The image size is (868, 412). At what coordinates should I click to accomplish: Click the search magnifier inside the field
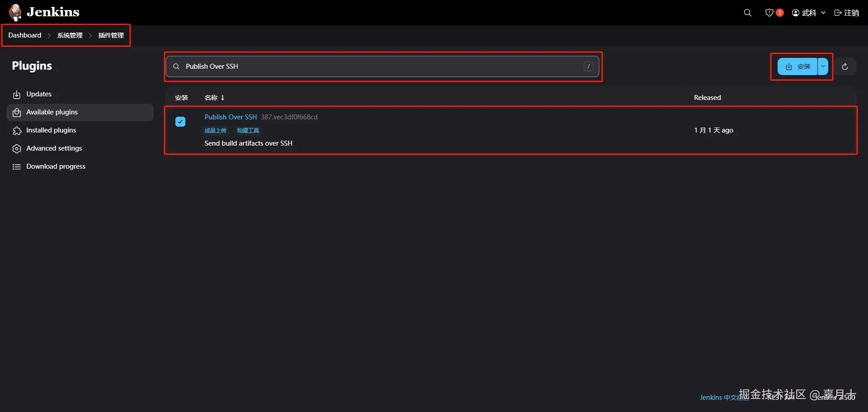tap(176, 66)
